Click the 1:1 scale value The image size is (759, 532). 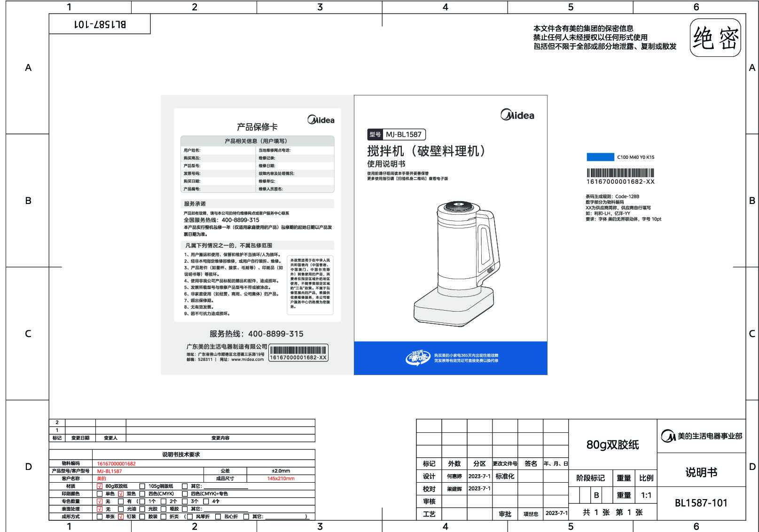click(x=646, y=495)
